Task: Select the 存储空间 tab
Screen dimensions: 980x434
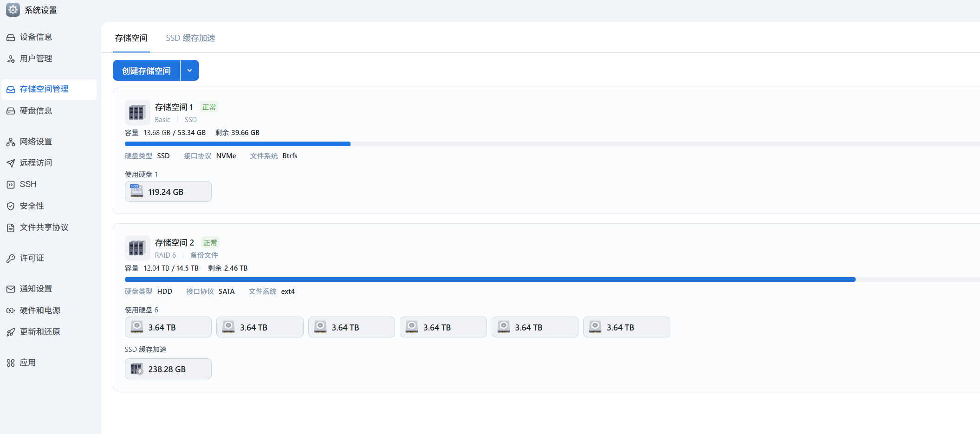Action: (131, 38)
